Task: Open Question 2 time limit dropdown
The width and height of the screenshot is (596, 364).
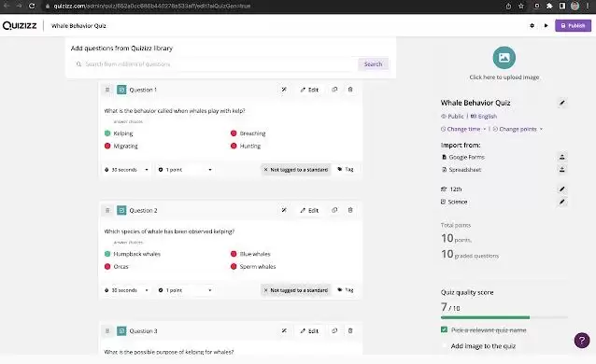Action: coord(126,290)
